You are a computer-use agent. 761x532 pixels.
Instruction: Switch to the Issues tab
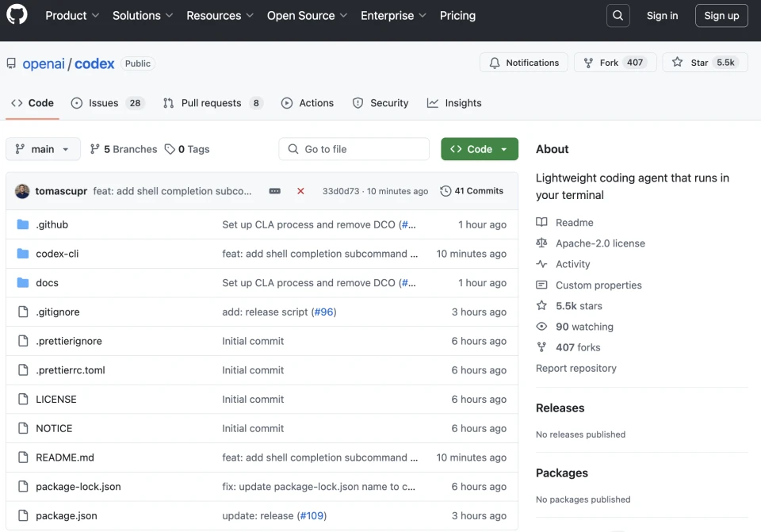pyautogui.click(x=106, y=103)
